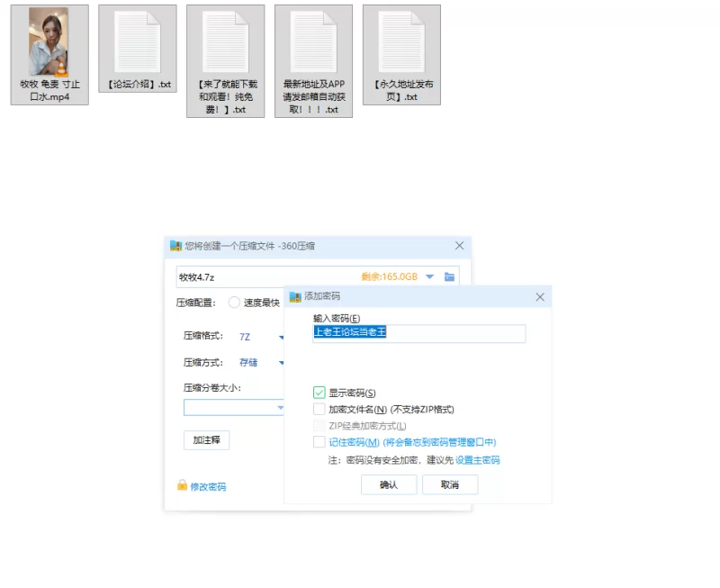This screenshot has height=588, width=720.
Task: Select the 最新地址及APP请发邮箱自动获取 txt file
Action: click(x=313, y=61)
